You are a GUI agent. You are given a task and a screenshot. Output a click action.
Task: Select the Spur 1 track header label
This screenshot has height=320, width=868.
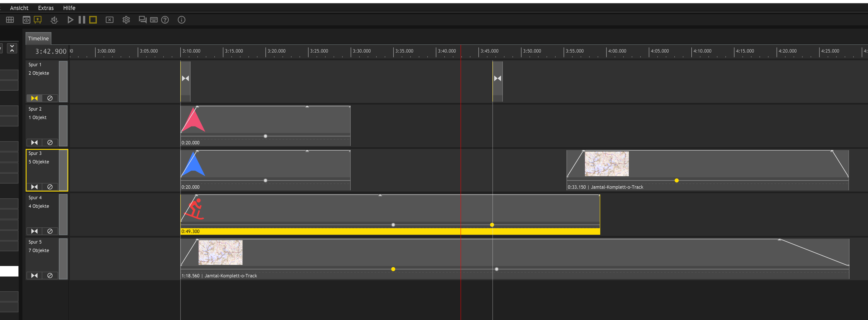[35, 65]
